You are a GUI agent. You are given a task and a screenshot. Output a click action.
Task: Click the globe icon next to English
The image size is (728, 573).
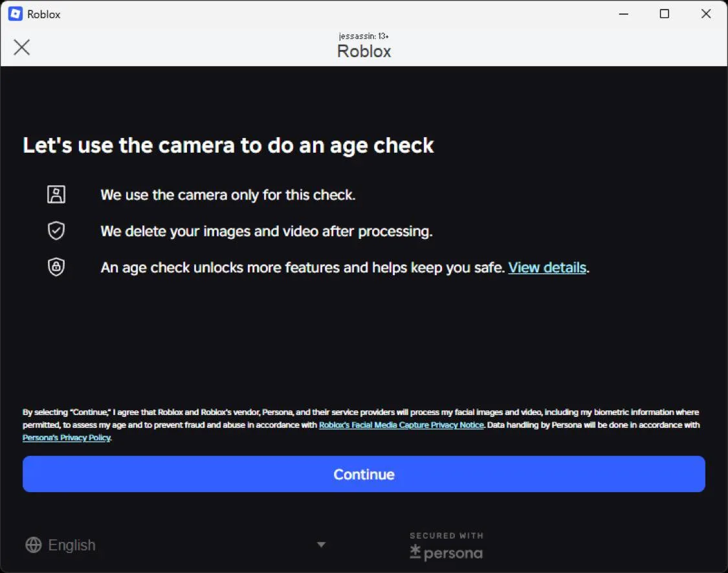[34, 545]
